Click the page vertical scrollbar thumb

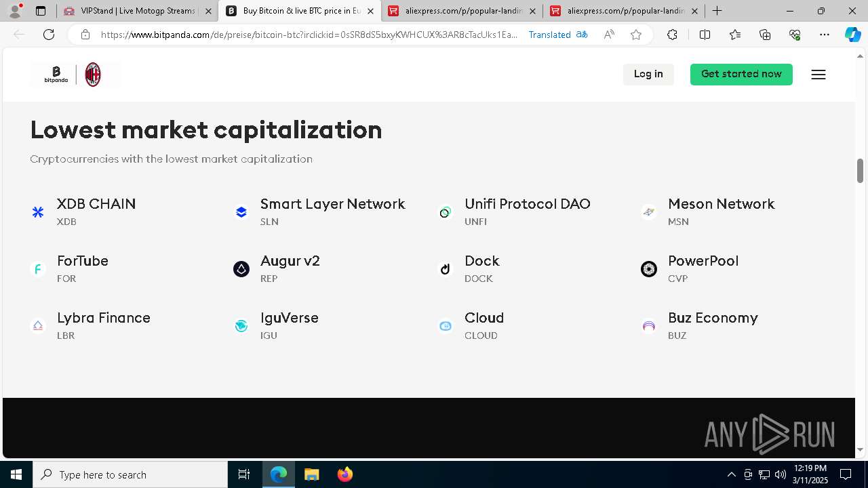pos(860,170)
